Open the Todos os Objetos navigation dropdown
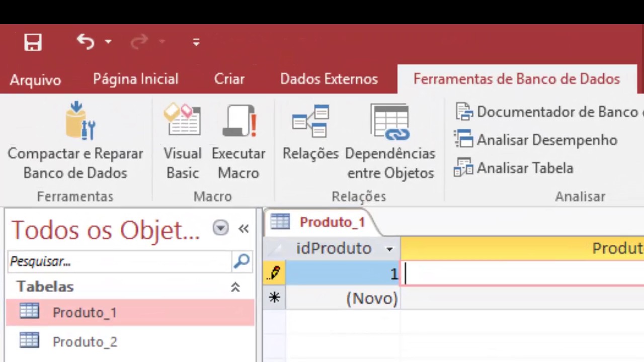Image resolution: width=644 pixels, height=362 pixels. point(220,228)
